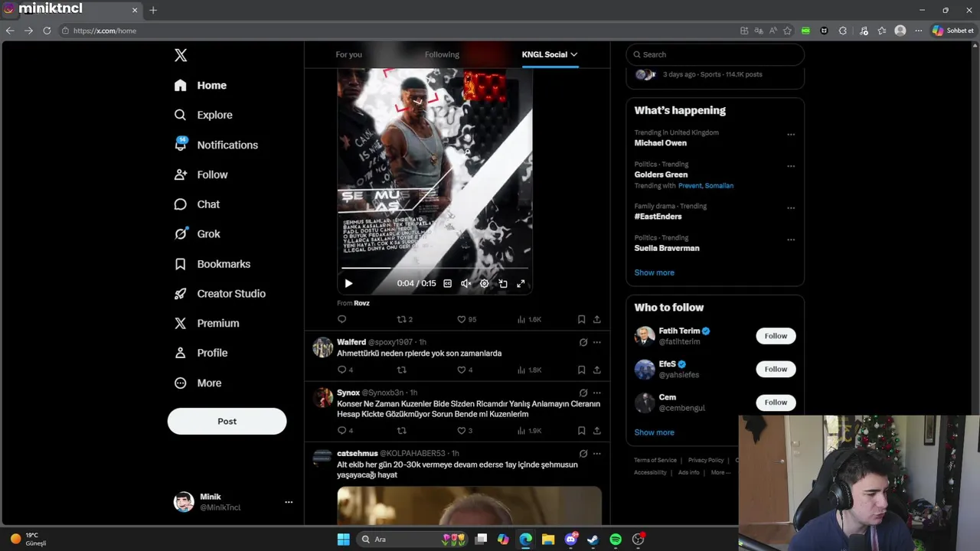The image size is (980, 551).
Task: Reply to the video post
Action: point(342,319)
